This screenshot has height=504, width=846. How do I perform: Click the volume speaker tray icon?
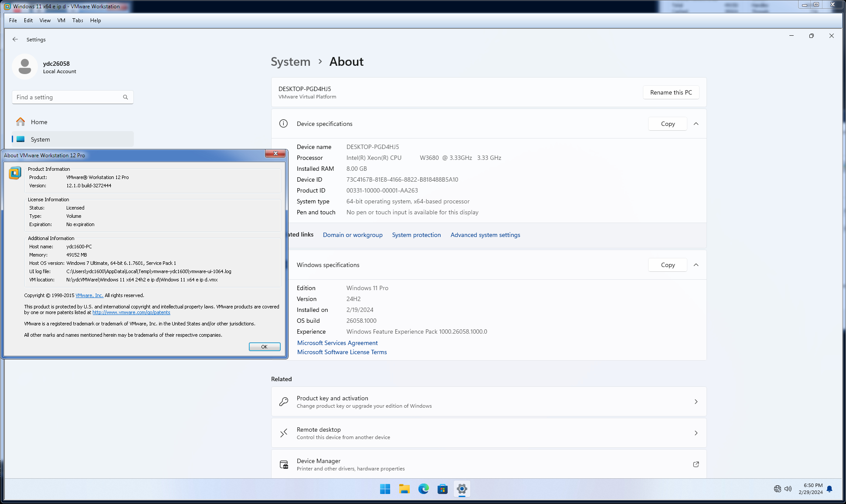tap(788, 489)
